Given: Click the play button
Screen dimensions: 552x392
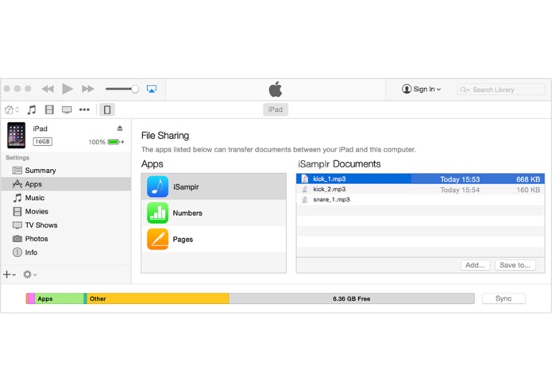Looking at the screenshot, I should coord(68,89).
